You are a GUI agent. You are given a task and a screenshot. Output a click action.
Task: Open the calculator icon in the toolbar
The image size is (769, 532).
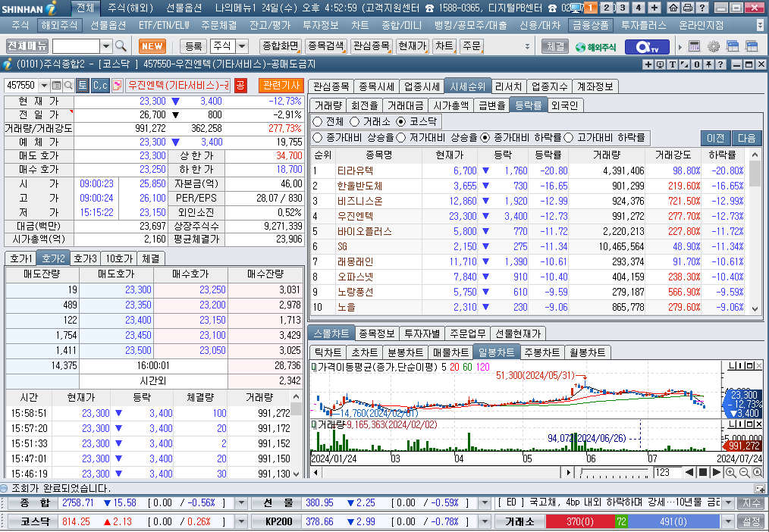pos(694,46)
